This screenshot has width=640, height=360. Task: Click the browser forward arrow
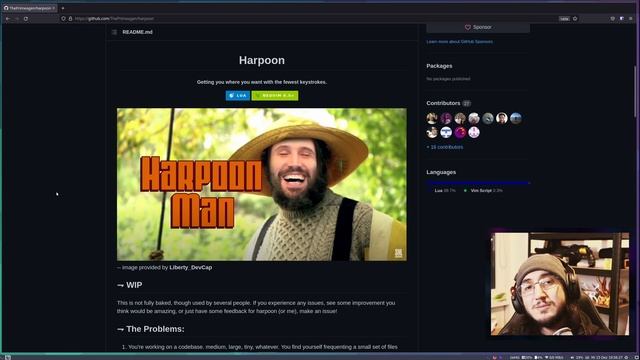pos(17,19)
